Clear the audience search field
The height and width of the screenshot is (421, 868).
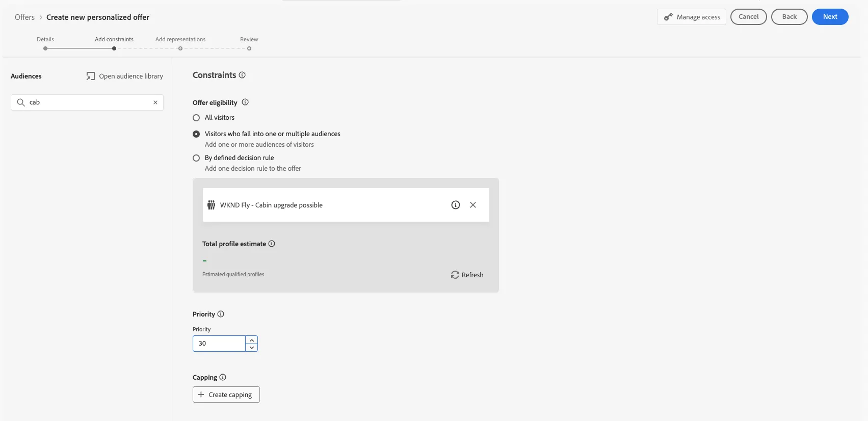[x=155, y=102]
